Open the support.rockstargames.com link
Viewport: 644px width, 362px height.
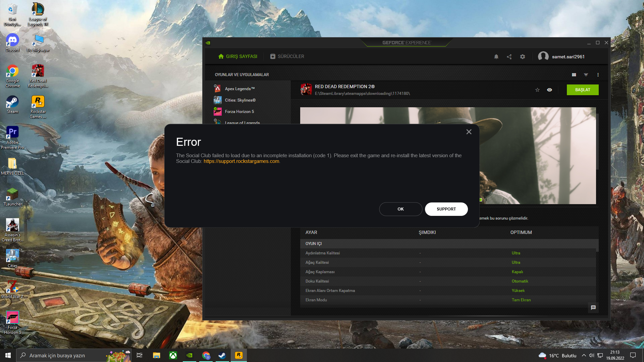coord(241,161)
